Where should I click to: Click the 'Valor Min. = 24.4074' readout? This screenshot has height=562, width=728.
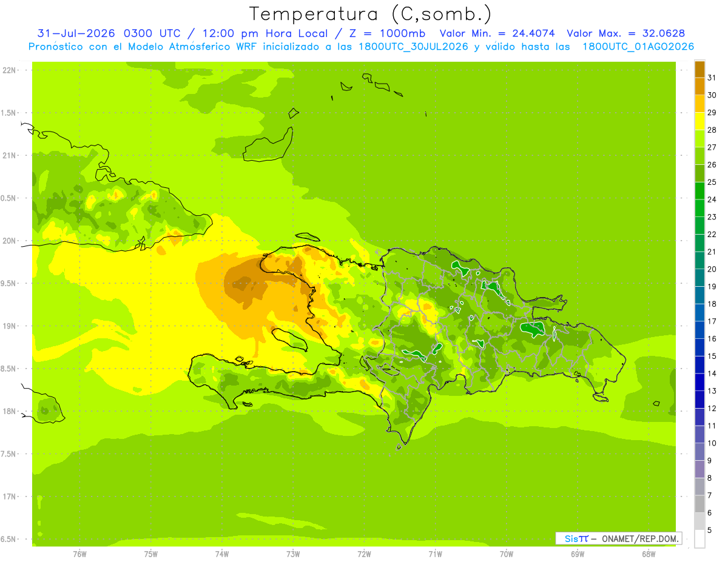coord(497,33)
